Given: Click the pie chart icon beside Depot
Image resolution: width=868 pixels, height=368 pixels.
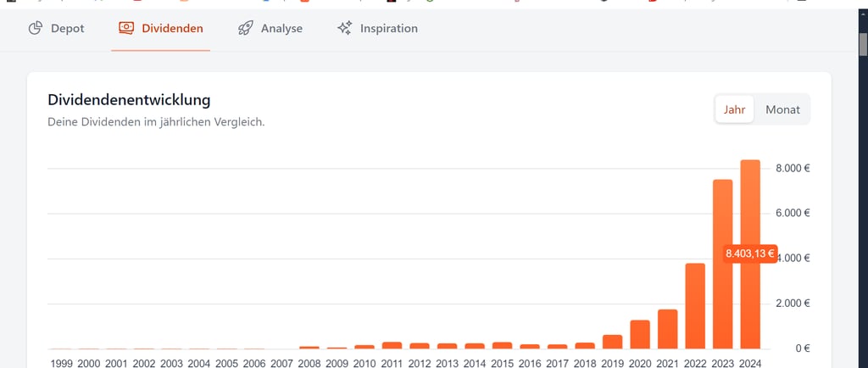Looking at the screenshot, I should (36, 29).
